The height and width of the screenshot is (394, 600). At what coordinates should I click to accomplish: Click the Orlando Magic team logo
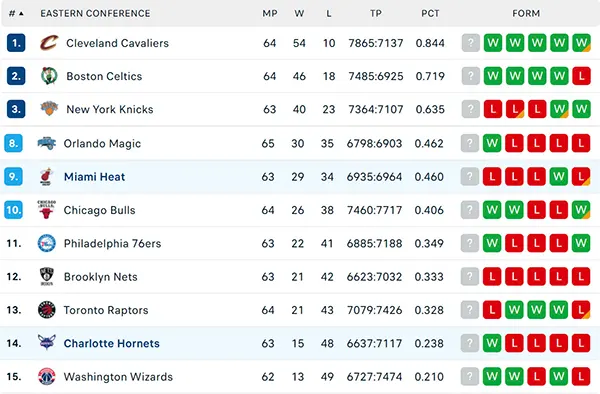pyautogui.click(x=47, y=143)
